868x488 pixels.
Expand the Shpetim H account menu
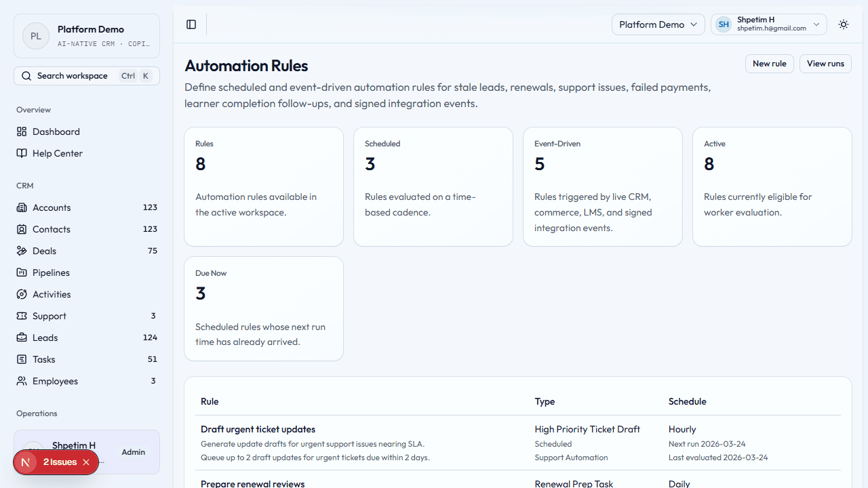768,24
